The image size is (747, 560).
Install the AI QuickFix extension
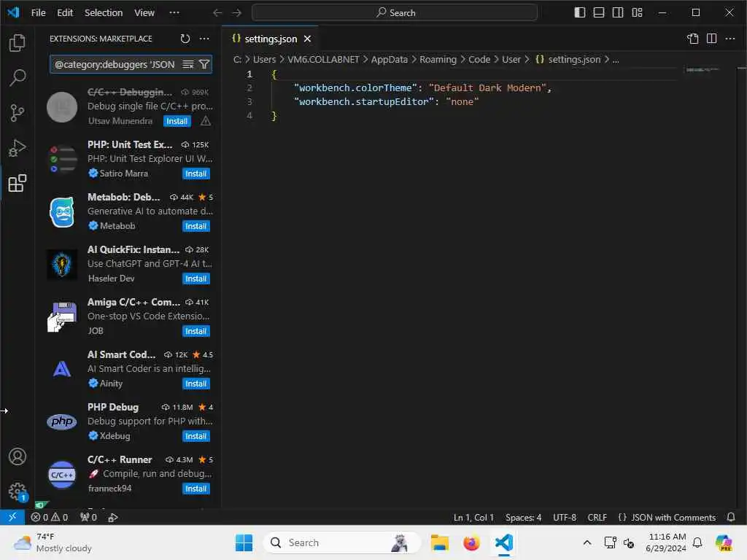(x=196, y=279)
